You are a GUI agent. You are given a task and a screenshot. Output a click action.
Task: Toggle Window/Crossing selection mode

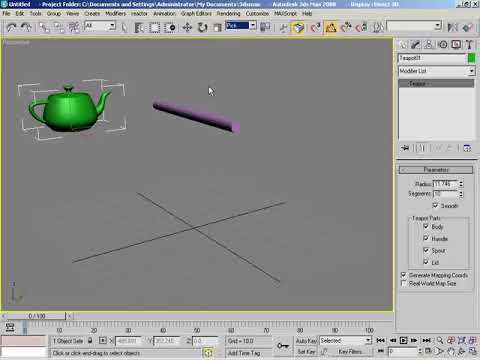(x=170, y=27)
